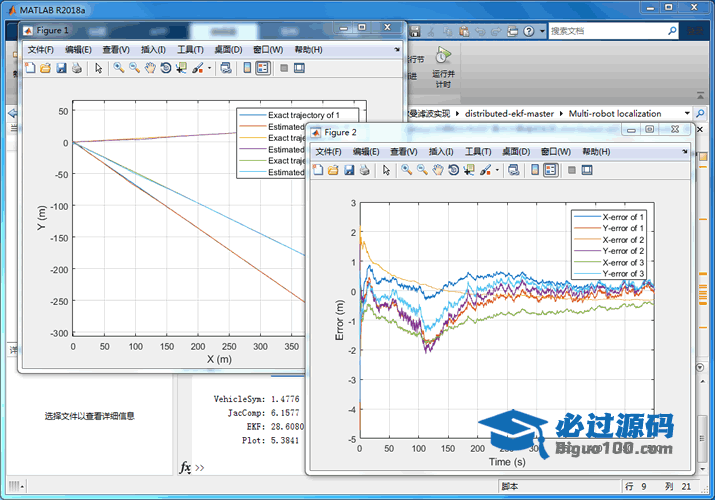Dock Figure 2 using menu bar arrow
The image size is (715, 500).
point(685,151)
